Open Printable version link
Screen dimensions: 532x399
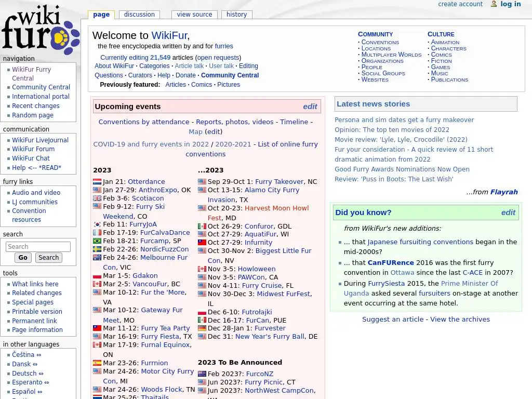pos(37,312)
